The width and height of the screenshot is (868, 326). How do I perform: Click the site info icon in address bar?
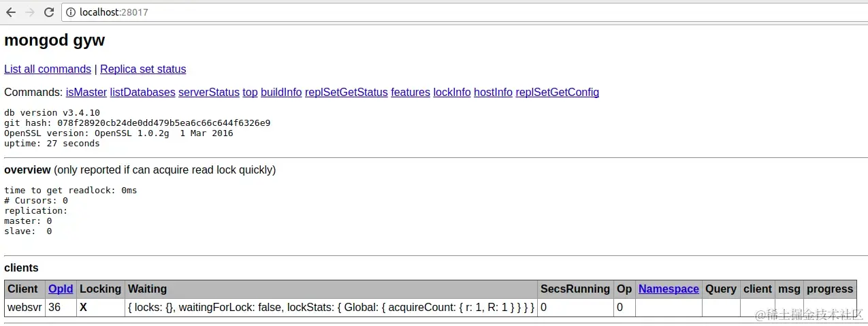71,12
